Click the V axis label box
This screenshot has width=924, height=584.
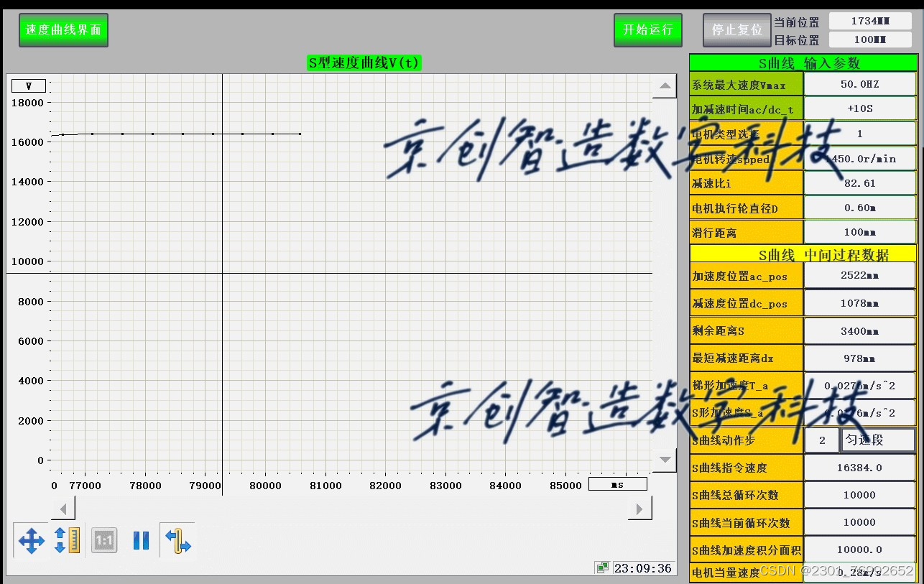point(29,85)
